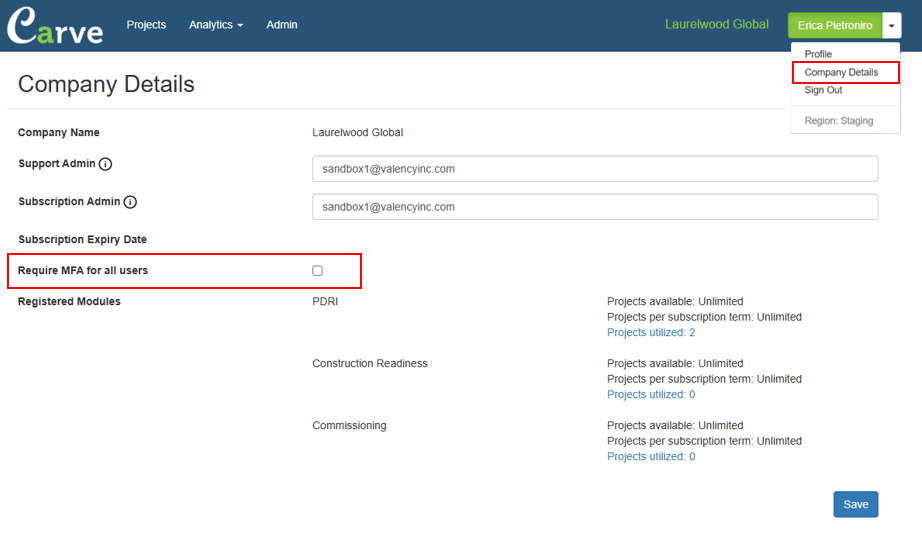Choose Sign Out in the dropdown
922x536 pixels.
point(823,90)
